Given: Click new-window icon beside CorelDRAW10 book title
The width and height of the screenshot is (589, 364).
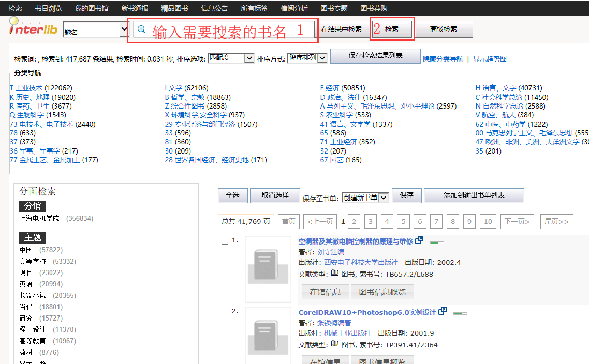Looking at the screenshot, I should [443, 311].
